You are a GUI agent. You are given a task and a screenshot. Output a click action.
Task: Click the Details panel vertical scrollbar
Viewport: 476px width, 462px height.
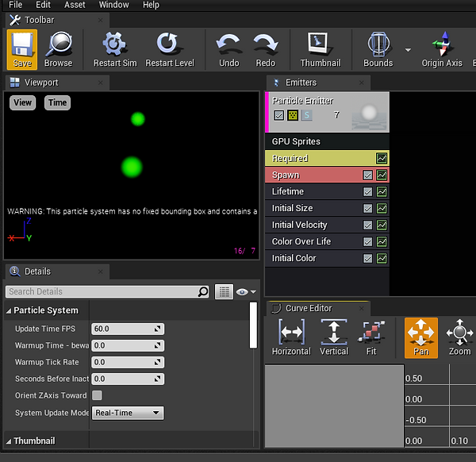click(x=253, y=325)
